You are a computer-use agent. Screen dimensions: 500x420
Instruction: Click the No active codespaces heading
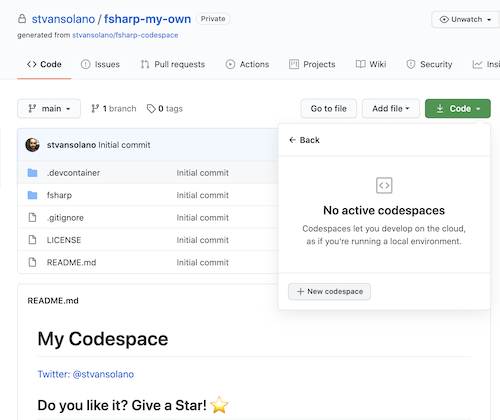click(384, 210)
